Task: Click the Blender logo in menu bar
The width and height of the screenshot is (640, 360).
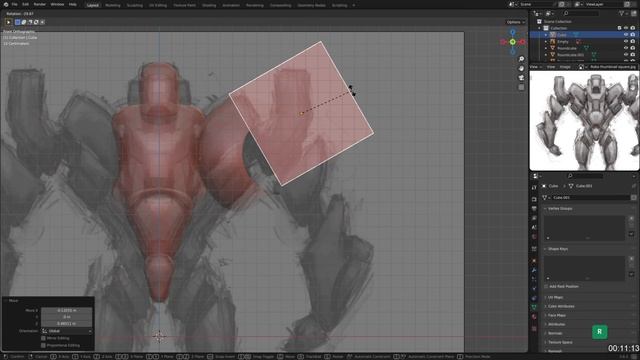Action: (x=6, y=4)
